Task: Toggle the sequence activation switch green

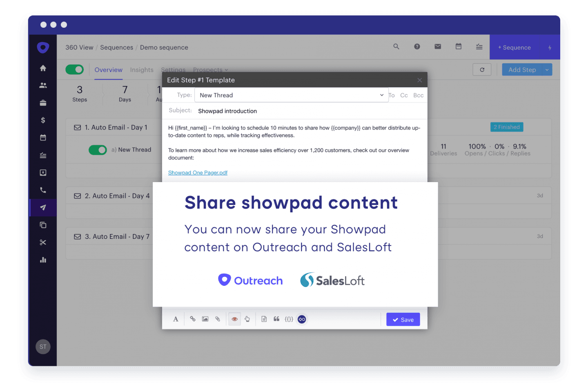Action: (x=74, y=69)
